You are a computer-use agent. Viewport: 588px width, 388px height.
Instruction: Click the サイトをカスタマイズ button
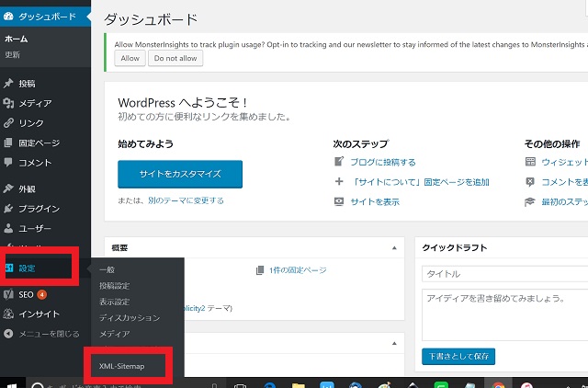[x=180, y=174]
